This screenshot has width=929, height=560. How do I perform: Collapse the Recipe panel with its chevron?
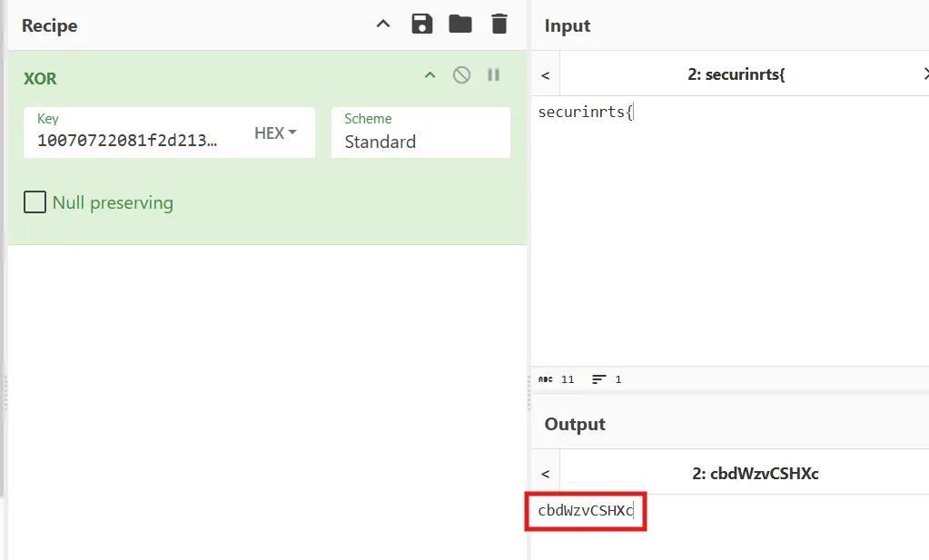click(382, 24)
